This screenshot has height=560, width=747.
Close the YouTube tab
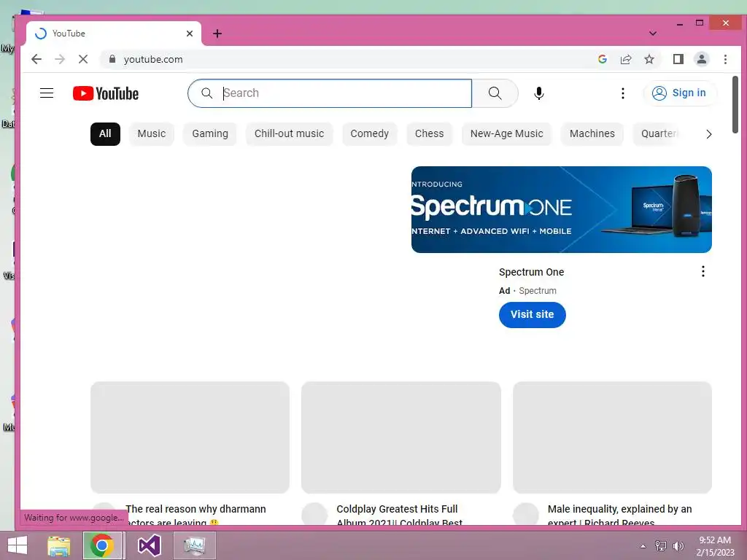click(190, 34)
